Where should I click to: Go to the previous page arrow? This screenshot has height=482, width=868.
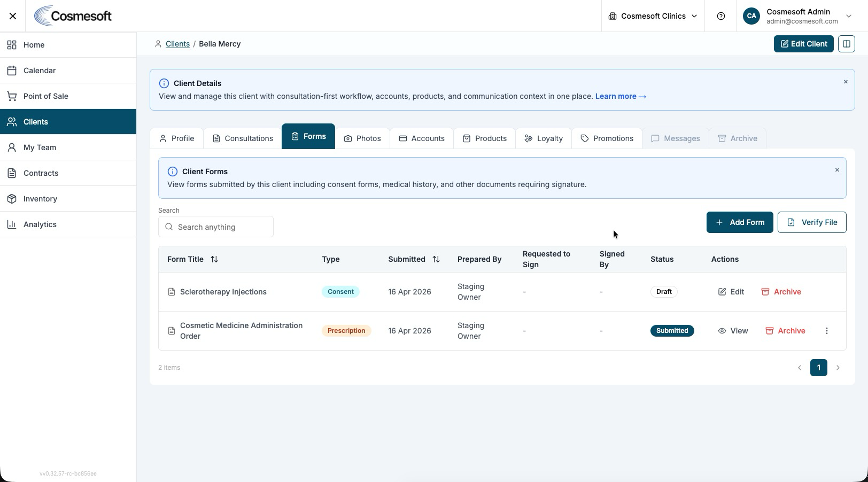[800, 368]
